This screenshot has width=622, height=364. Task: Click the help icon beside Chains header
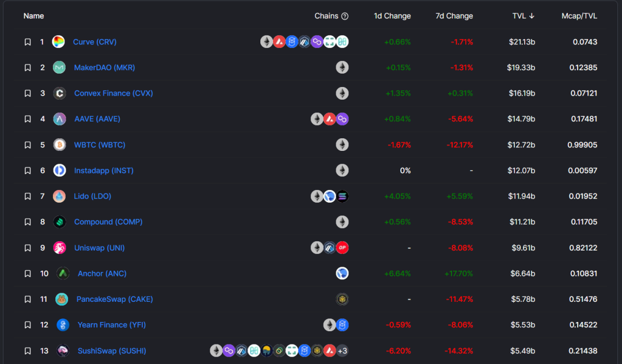tap(345, 16)
